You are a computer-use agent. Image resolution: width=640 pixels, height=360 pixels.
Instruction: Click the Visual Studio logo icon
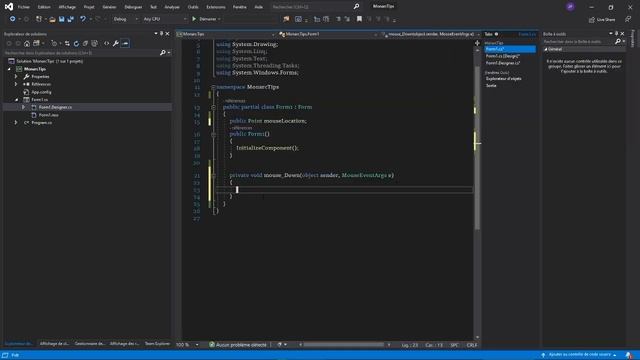point(9,7)
